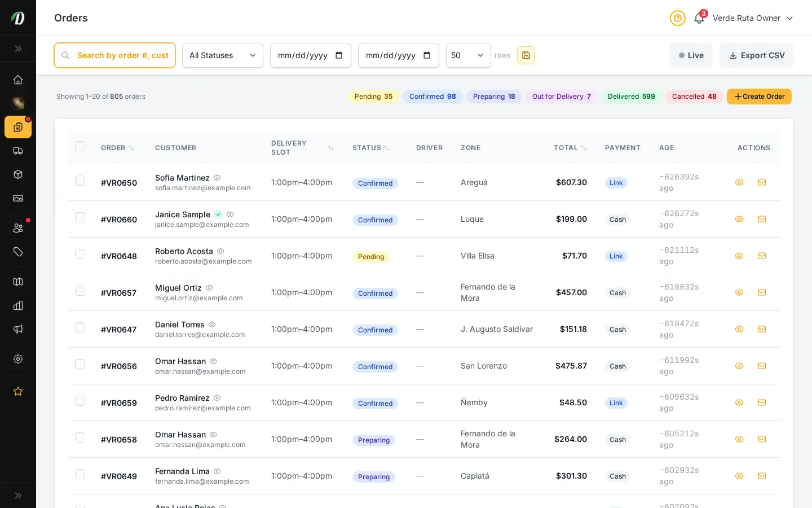Open the customers people sidebar icon
This screenshot has width=812, height=508.
[18, 228]
